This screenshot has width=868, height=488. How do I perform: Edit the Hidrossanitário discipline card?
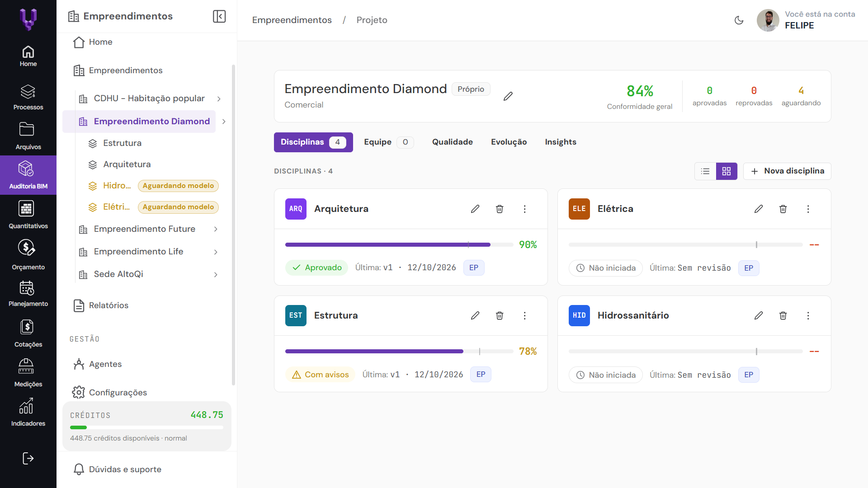pyautogui.click(x=759, y=315)
